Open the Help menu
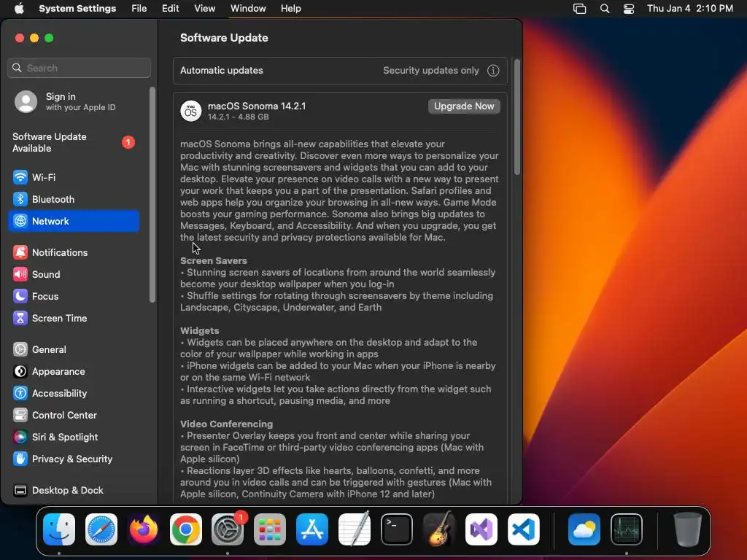747x560 pixels. [x=290, y=9]
